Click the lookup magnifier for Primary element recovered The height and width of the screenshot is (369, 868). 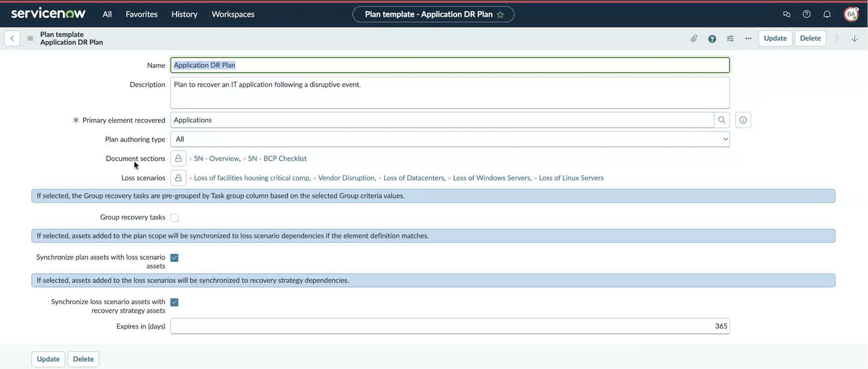tap(722, 120)
